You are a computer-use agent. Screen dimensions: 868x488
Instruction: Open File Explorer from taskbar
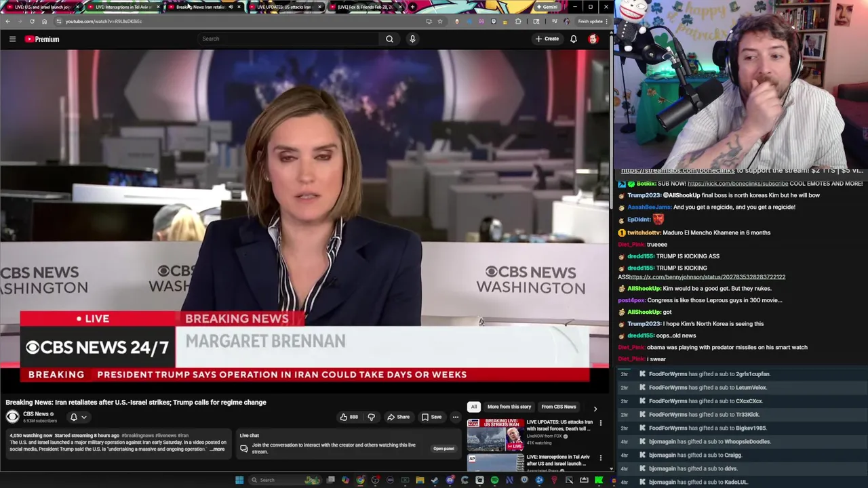coord(420,480)
